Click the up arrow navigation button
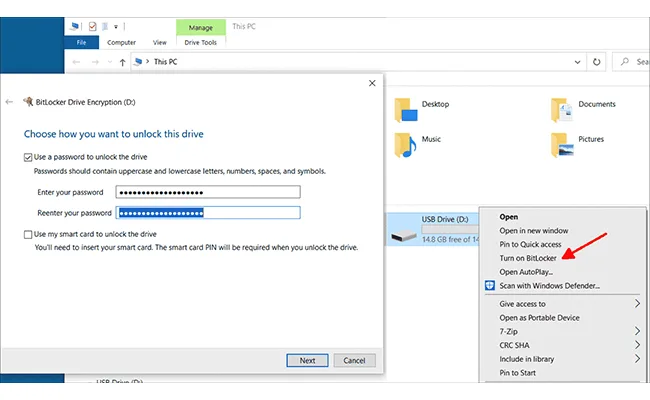 click(x=122, y=62)
